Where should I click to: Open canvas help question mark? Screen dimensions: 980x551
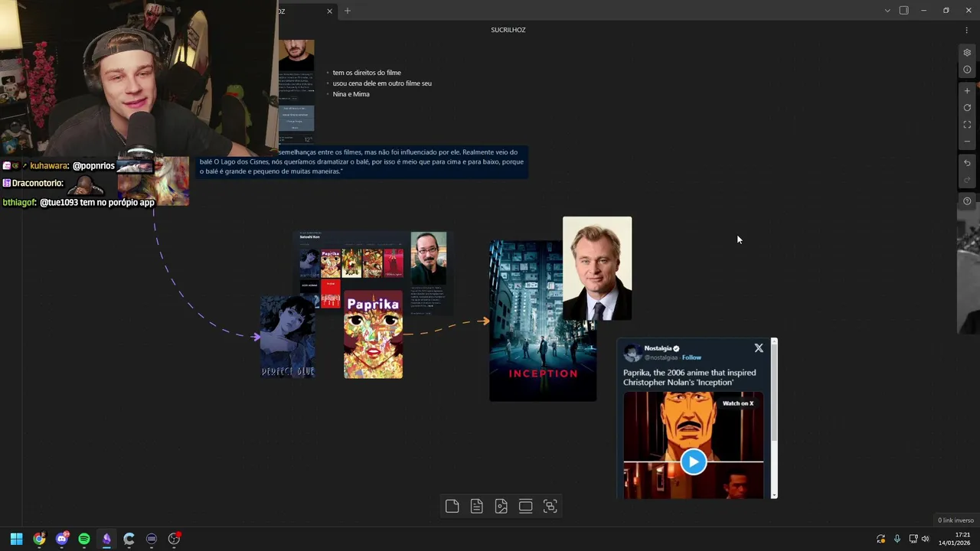coord(967,201)
